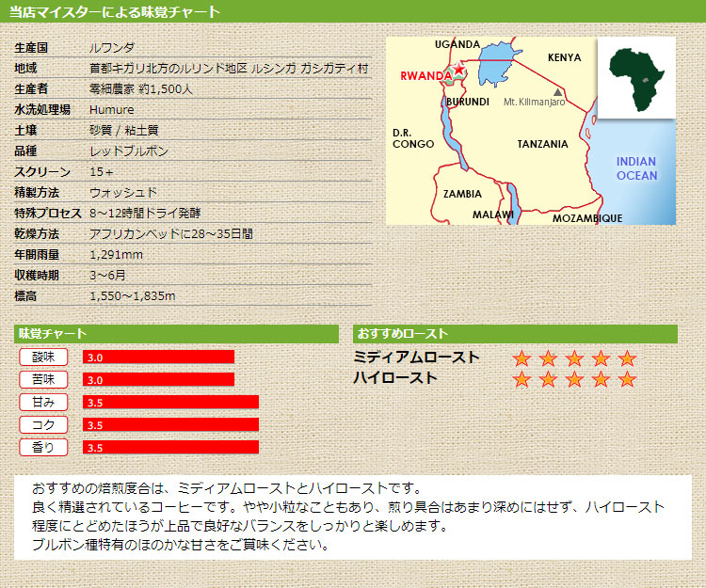Select the 香り taste label
The image size is (706, 588).
(x=43, y=447)
